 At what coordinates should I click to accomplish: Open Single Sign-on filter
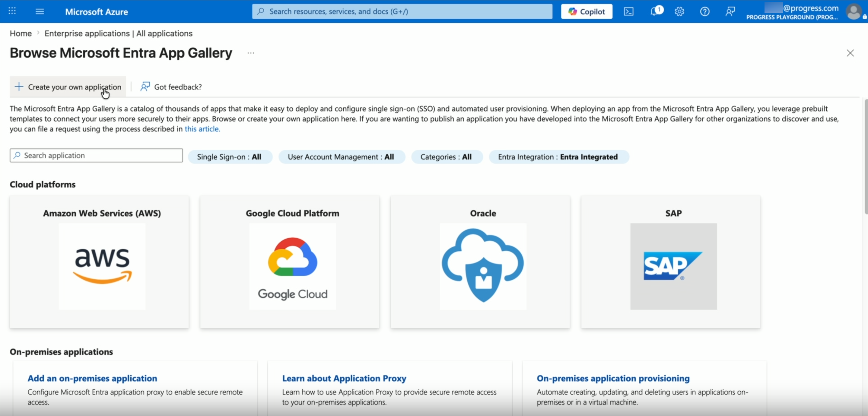(230, 157)
